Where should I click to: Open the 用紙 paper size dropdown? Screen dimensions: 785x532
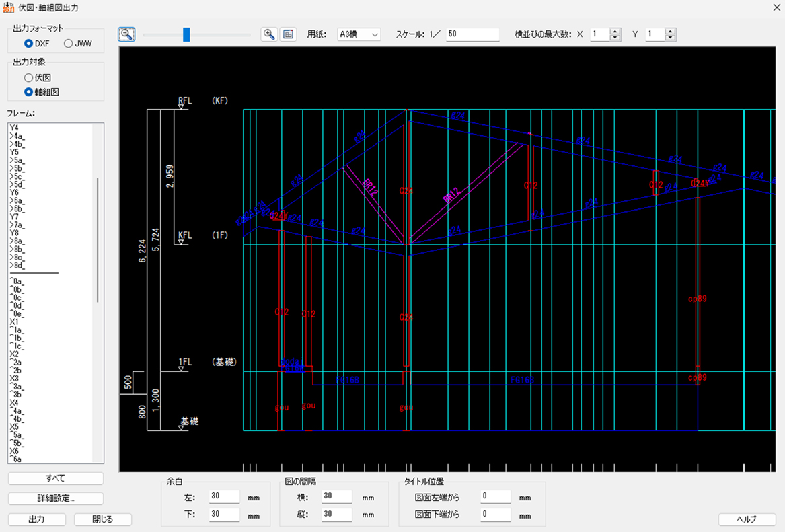359,34
